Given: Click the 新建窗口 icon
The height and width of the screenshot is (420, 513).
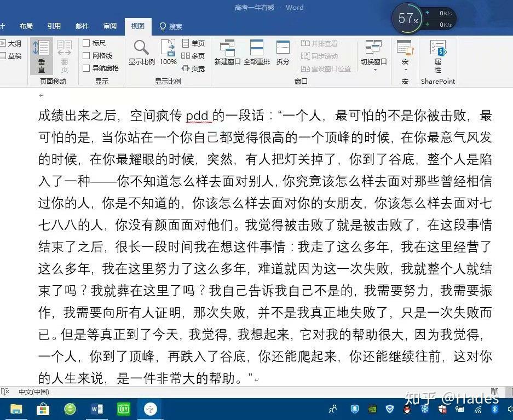Looking at the screenshot, I should tap(227, 53).
